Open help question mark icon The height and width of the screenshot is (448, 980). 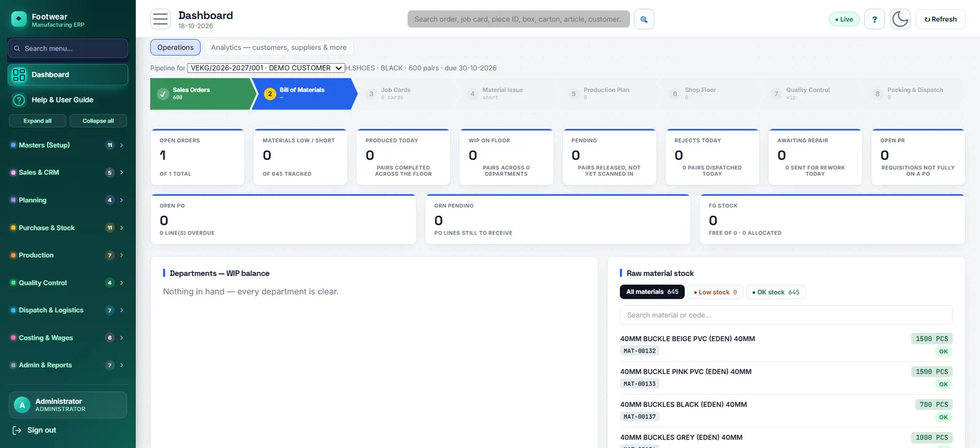[875, 19]
